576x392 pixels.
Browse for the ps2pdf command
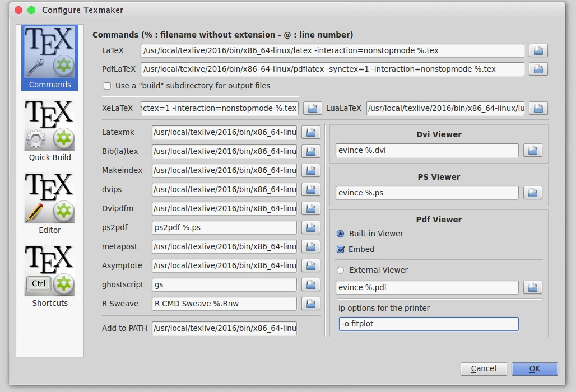pos(311,227)
